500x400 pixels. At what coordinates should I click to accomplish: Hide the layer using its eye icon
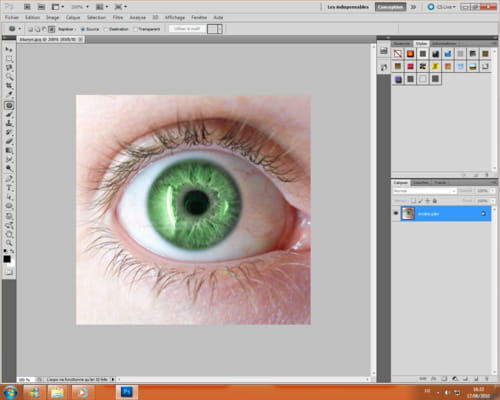tap(396, 213)
